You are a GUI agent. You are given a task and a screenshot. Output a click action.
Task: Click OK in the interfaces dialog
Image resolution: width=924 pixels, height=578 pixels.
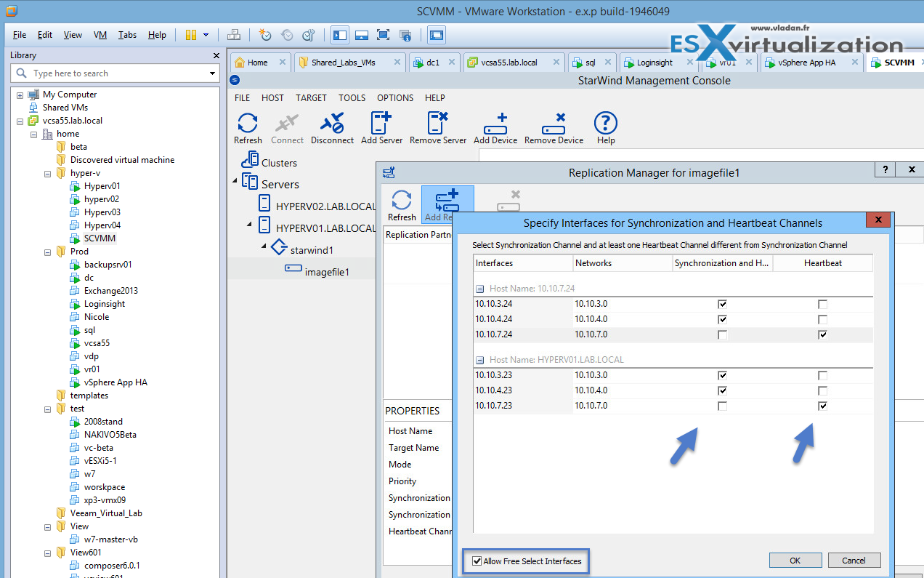(x=795, y=561)
